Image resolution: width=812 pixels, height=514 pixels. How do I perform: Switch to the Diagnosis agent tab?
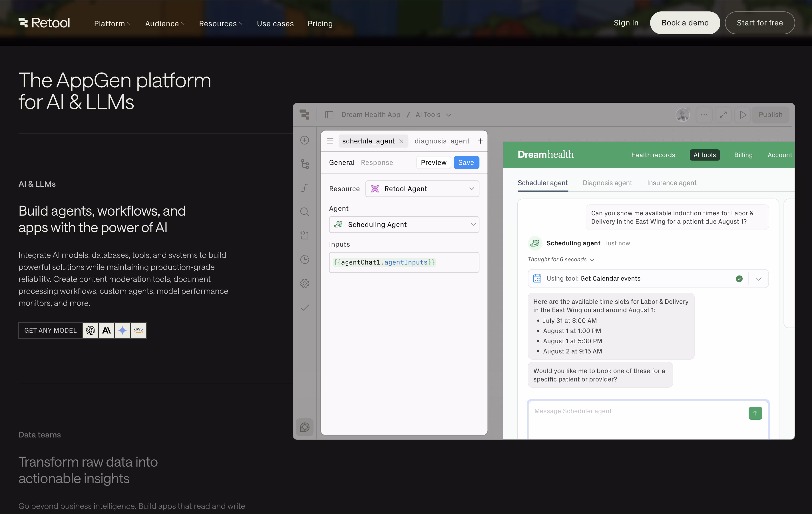click(x=607, y=183)
